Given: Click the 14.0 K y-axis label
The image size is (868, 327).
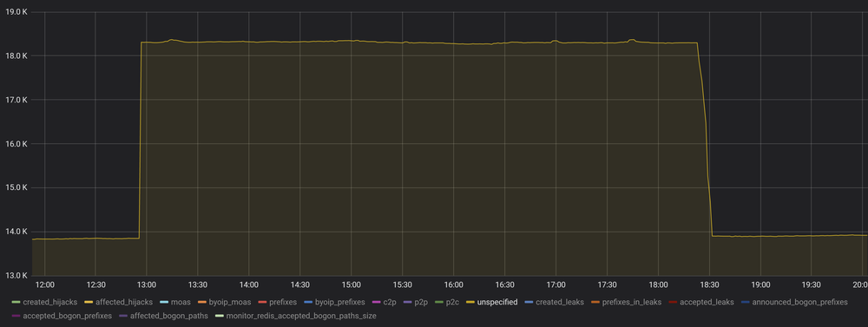Looking at the screenshot, I should (x=16, y=232).
